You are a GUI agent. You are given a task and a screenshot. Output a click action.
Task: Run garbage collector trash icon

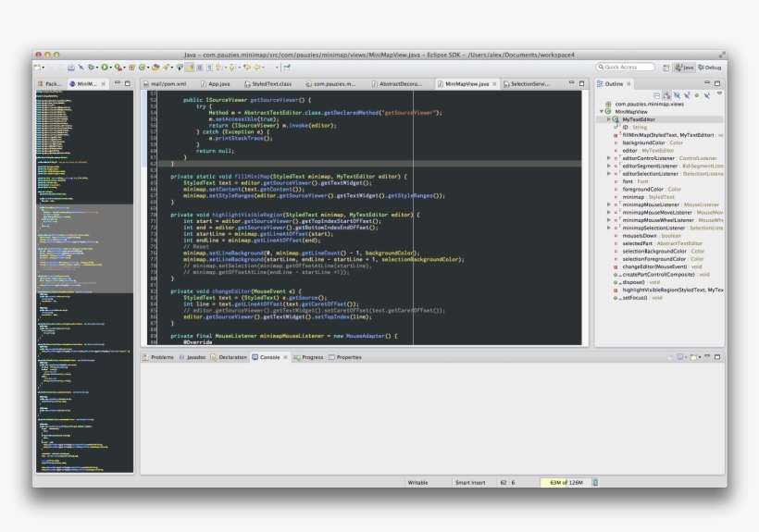pyautogui.click(x=596, y=482)
